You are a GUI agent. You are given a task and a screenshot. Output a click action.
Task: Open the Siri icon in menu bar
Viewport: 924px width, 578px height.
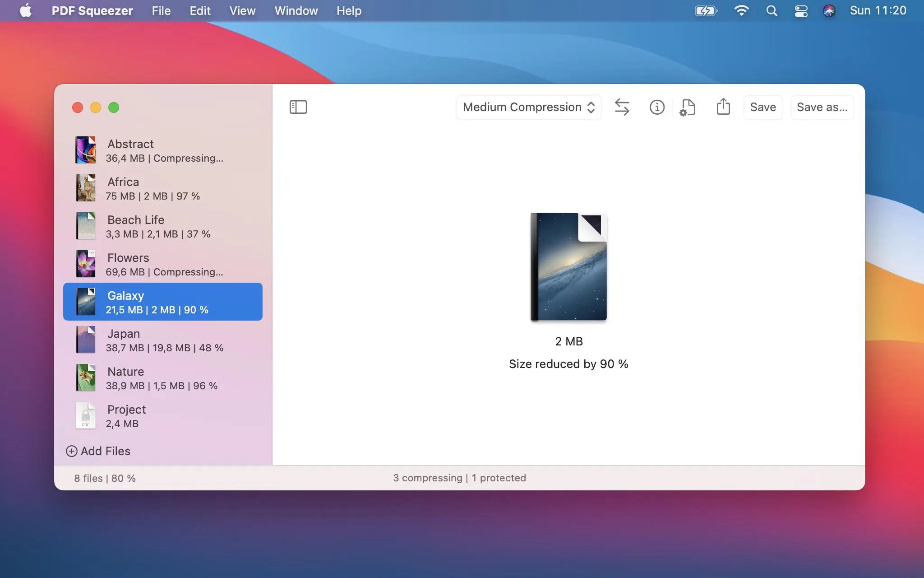tap(829, 10)
